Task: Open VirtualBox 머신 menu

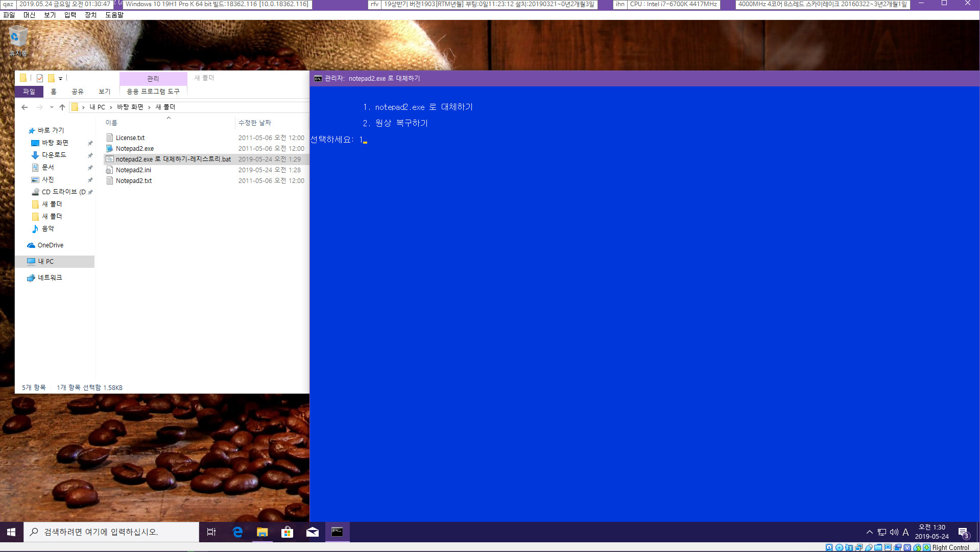Action: tap(30, 15)
